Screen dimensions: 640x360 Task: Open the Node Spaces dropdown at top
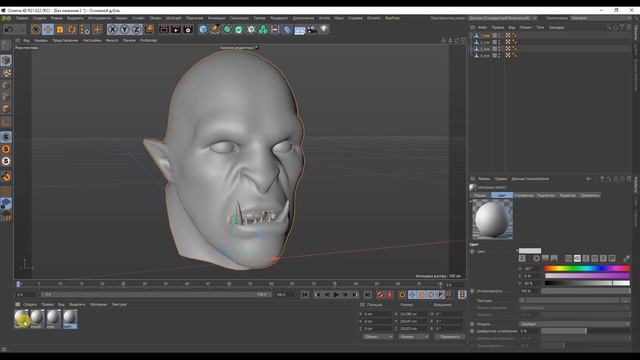pos(502,18)
